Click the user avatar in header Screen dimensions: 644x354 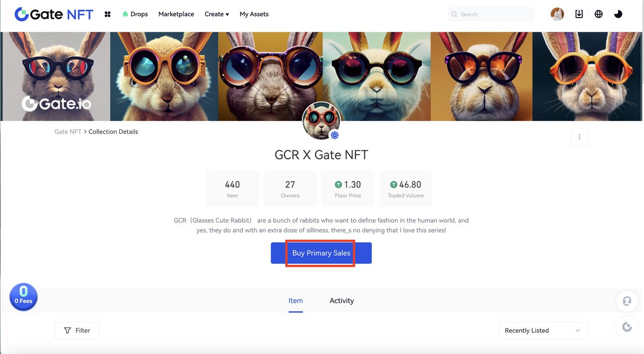click(x=557, y=14)
